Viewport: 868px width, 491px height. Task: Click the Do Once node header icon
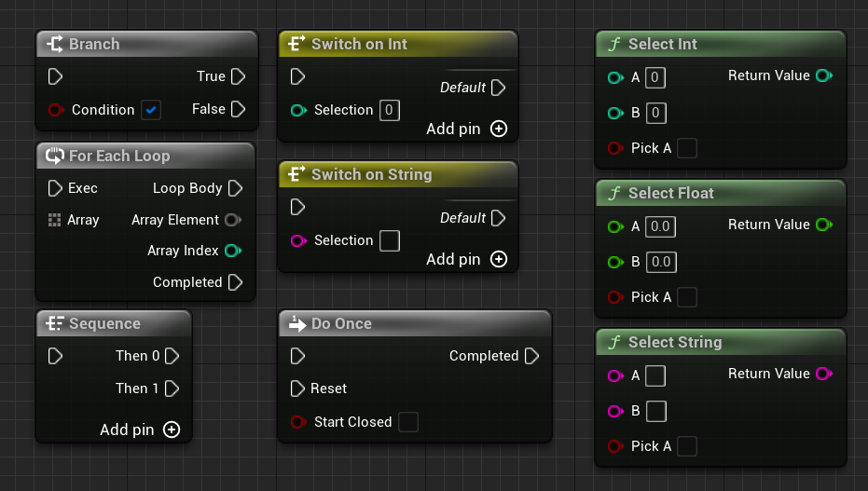[297, 323]
